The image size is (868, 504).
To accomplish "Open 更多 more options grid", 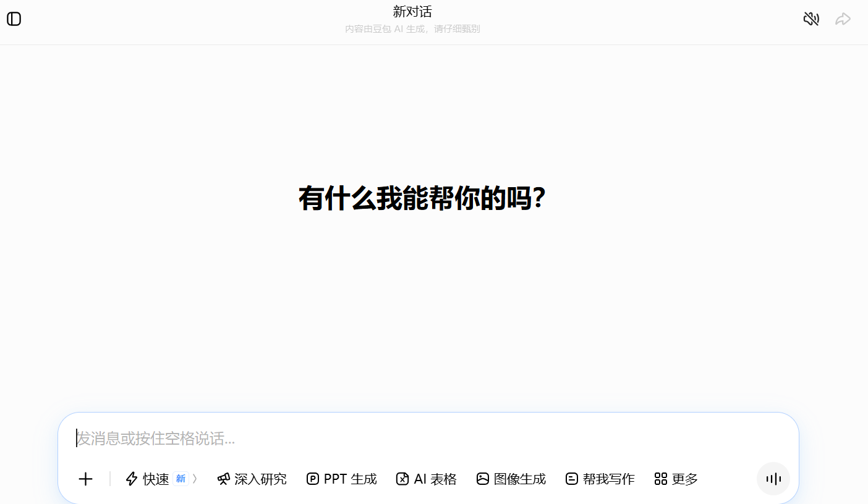I will 676,479.
